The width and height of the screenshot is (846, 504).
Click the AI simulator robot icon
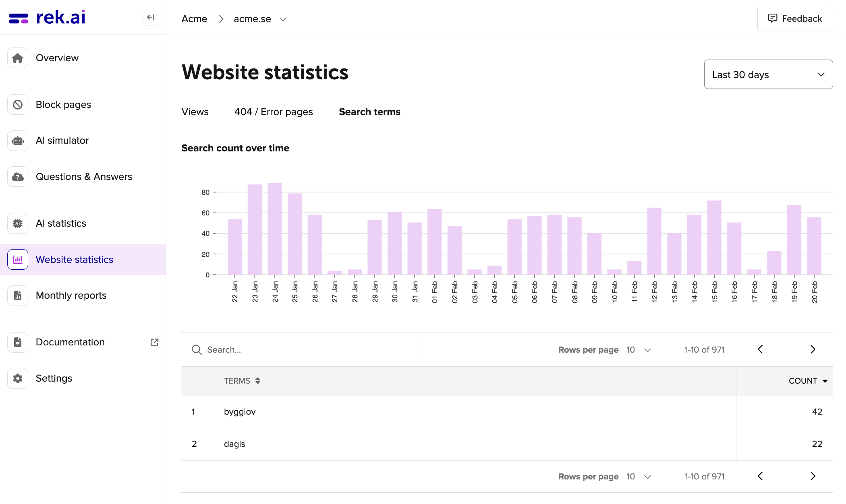point(18,140)
